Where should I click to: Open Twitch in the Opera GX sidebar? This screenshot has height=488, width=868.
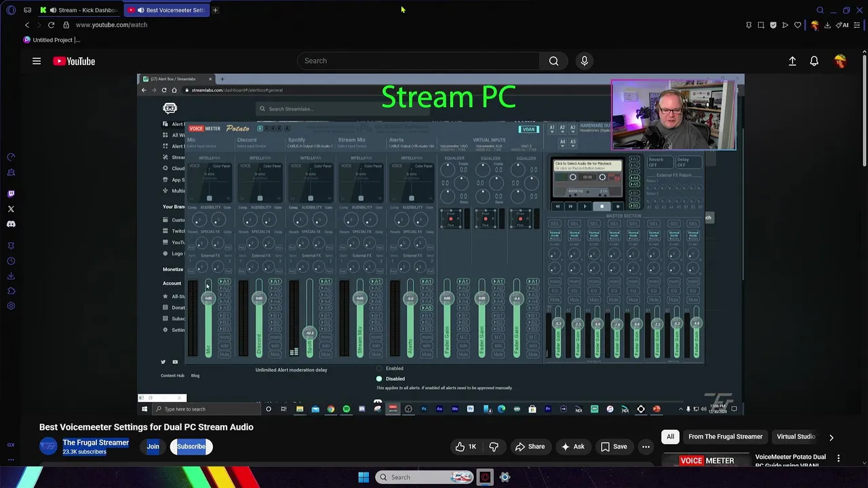(11, 194)
